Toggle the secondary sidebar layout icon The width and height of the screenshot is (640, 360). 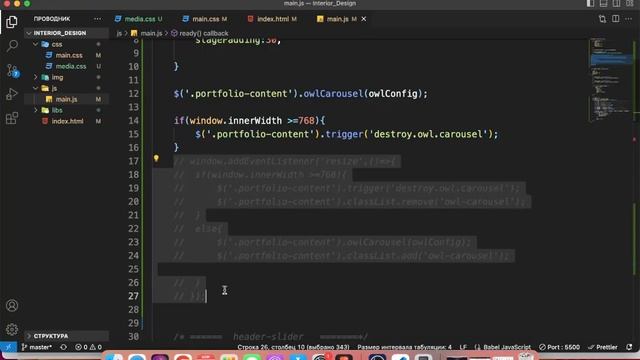[616, 3]
